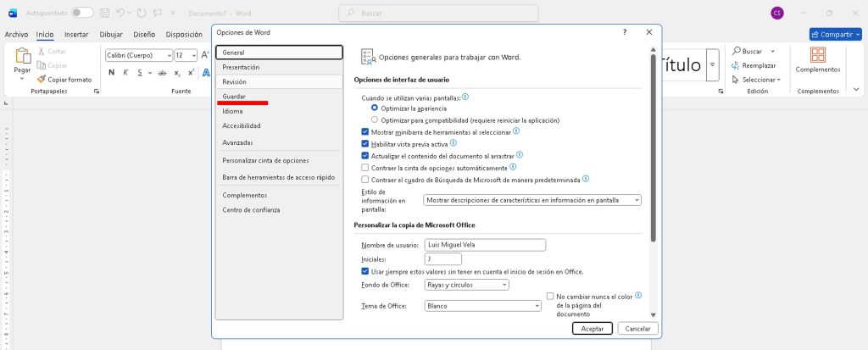Image resolution: width=868 pixels, height=350 pixels.
Task: Enable Contraer la cinta de opciones automáticamente
Action: (x=364, y=168)
